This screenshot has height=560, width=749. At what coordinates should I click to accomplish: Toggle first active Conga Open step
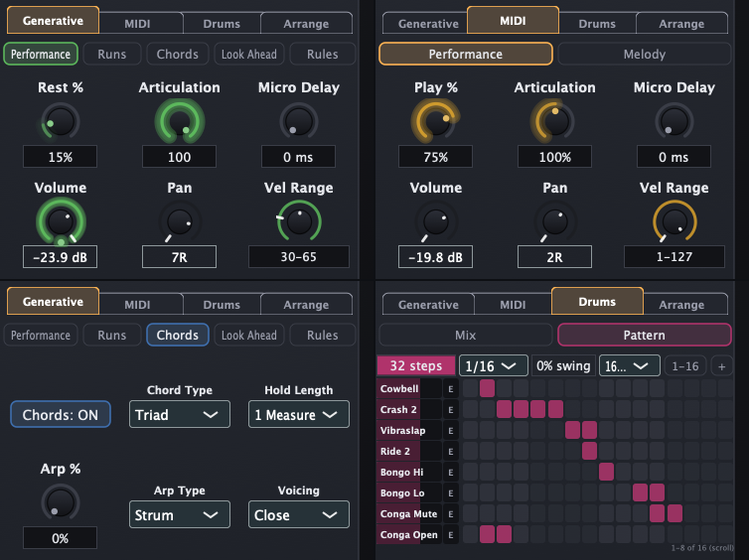point(487,535)
